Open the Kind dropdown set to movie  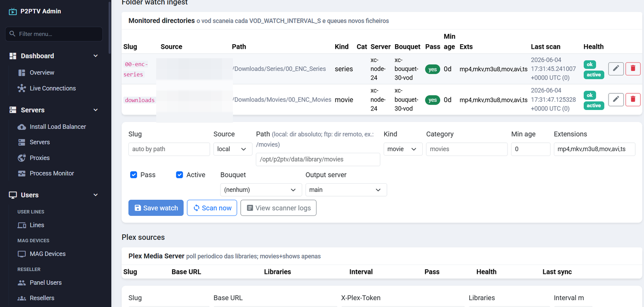click(x=403, y=149)
